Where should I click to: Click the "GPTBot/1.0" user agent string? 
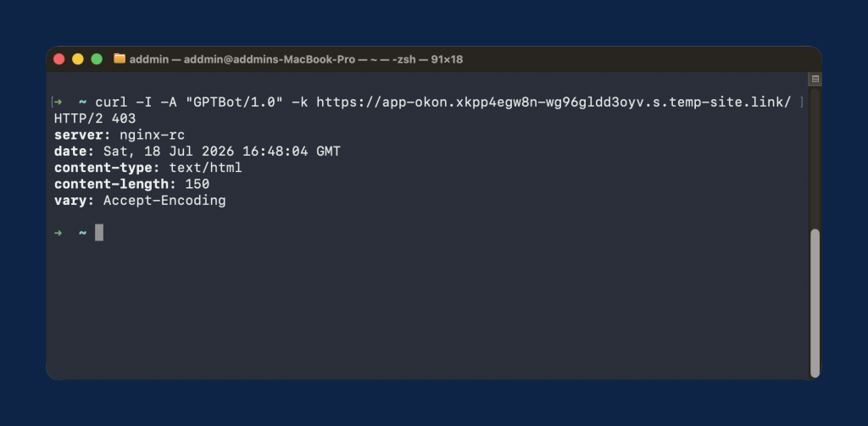[x=234, y=103]
